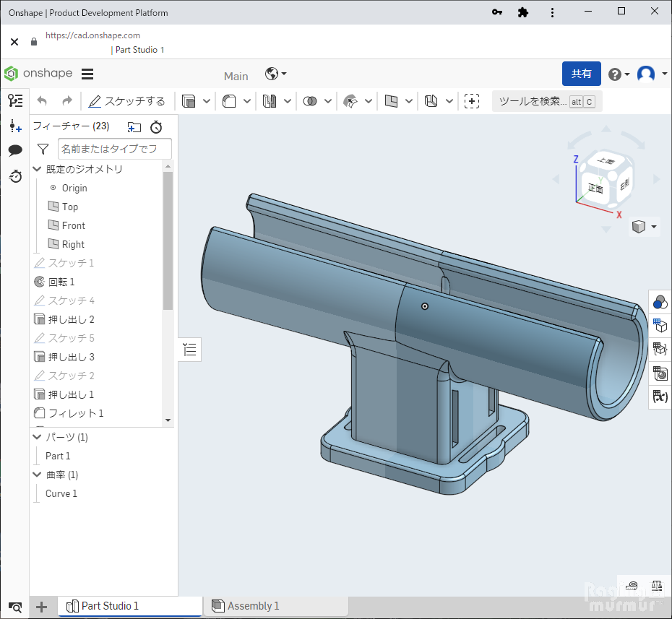Click the feature filter funnel icon
Screen dimensions: 672x619
(43, 149)
